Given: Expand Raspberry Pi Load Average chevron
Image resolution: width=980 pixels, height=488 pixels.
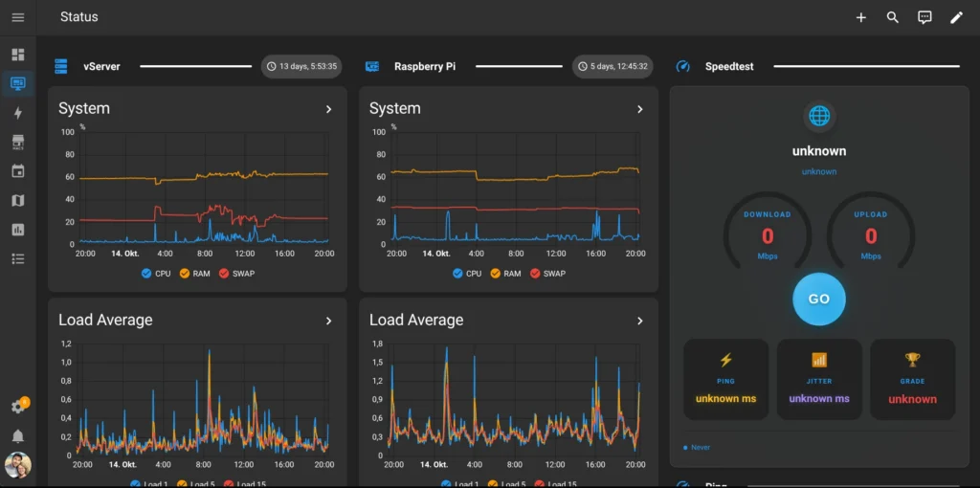Looking at the screenshot, I should (640, 321).
